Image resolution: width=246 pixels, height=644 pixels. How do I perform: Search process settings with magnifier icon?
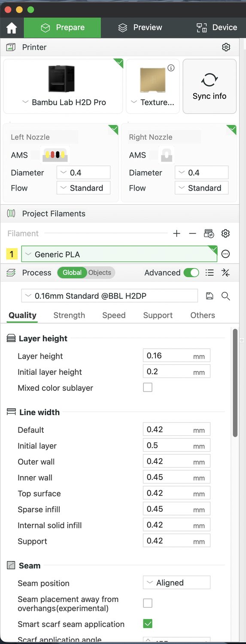(x=225, y=296)
